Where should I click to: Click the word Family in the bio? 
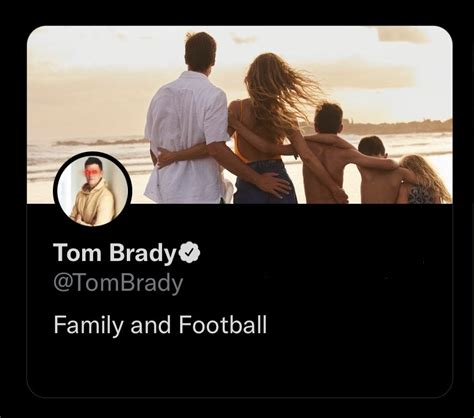(x=88, y=325)
